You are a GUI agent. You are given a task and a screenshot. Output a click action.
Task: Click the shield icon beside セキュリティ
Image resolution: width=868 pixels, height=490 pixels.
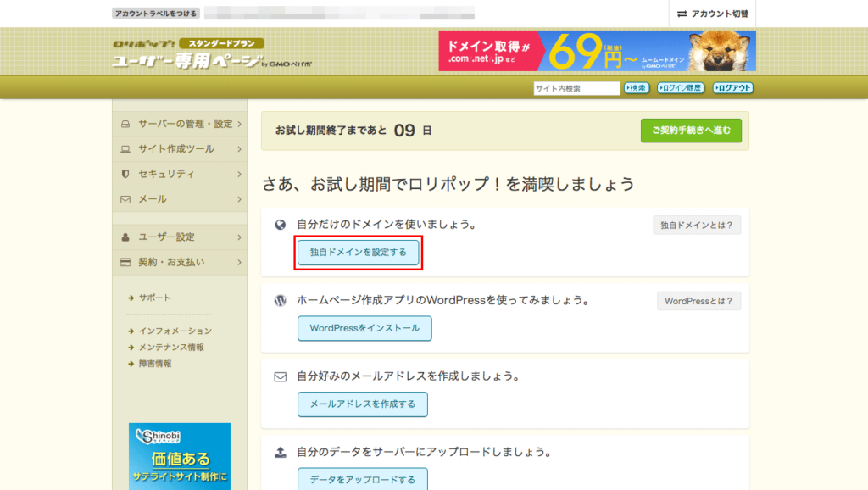pyautogui.click(x=125, y=174)
